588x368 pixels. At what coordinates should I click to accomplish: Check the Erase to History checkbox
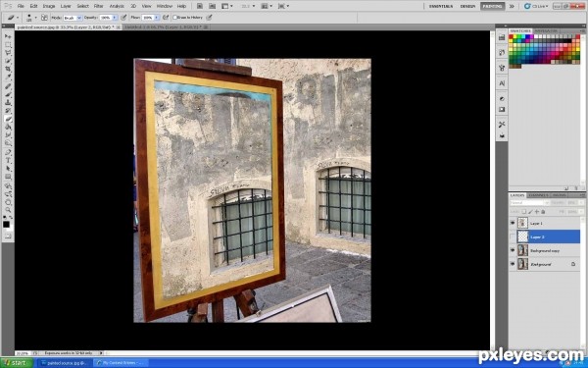click(x=174, y=18)
